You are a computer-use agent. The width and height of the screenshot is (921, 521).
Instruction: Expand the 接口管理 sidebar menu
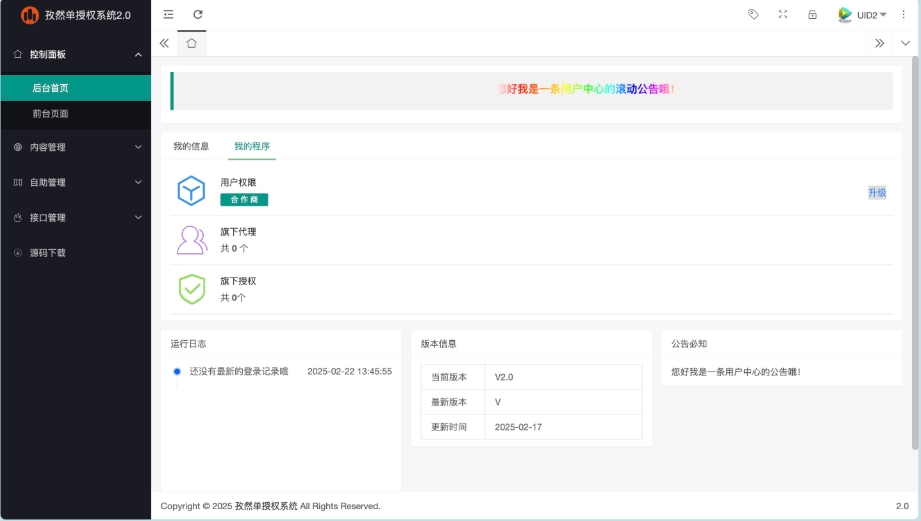75,217
